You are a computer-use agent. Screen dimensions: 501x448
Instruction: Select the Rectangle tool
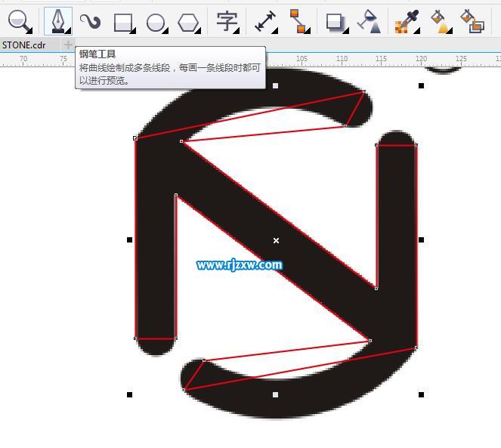(123, 23)
